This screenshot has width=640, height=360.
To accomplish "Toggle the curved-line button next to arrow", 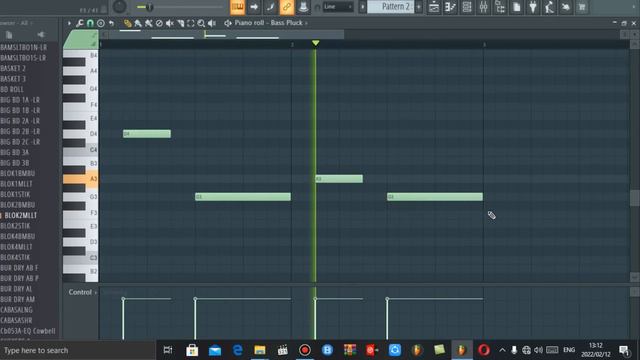I will pos(270,7).
